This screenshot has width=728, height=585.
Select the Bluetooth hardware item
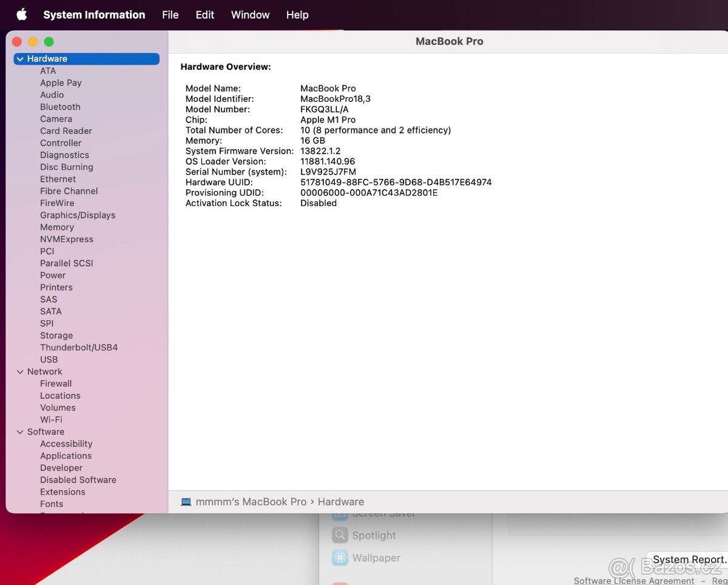(x=60, y=107)
